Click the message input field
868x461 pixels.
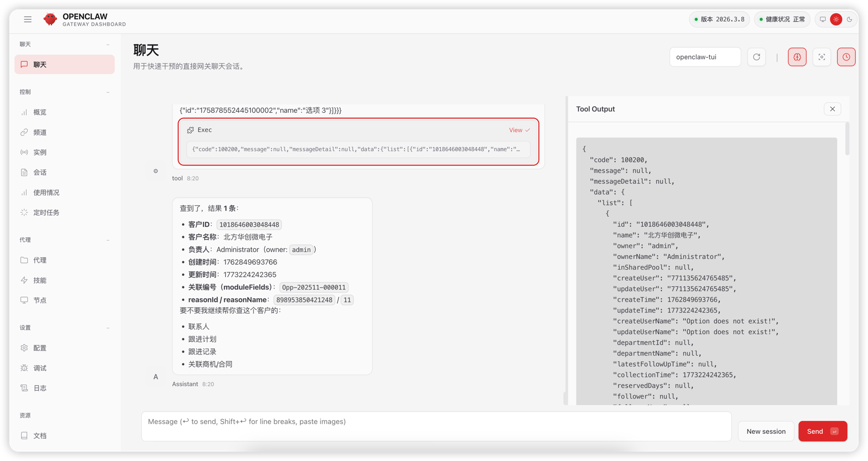point(436,426)
